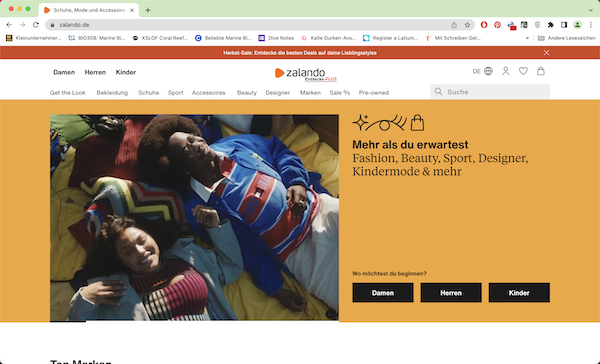
Task: Click the black Damen button
Action: [x=383, y=293]
